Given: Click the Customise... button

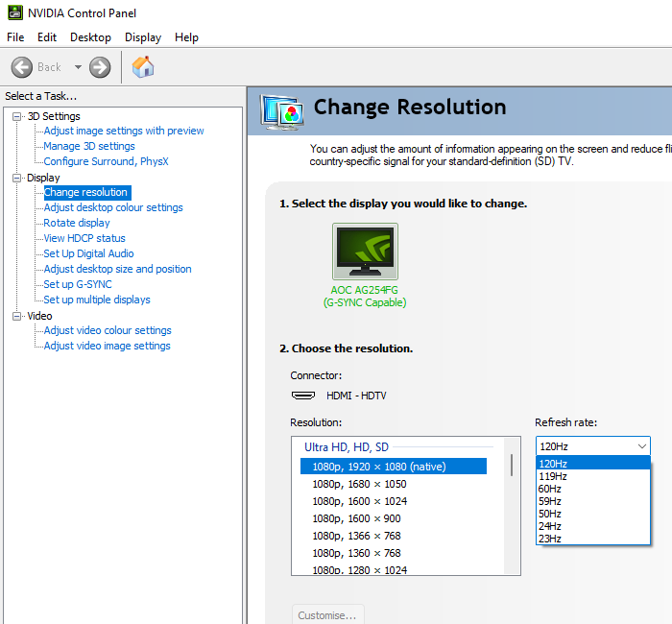Looking at the screenshot, I should pos(328,615).
